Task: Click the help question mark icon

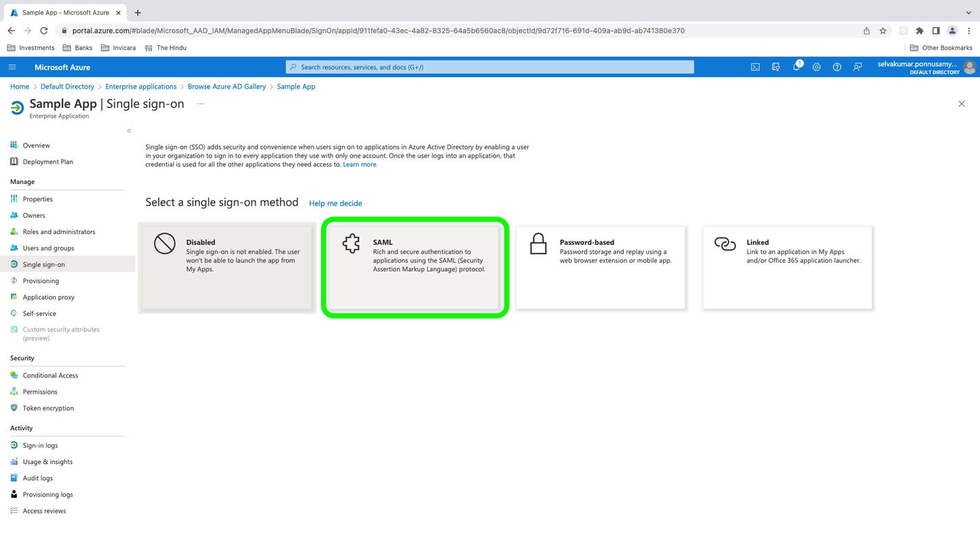Action: (x=837, y=67)
